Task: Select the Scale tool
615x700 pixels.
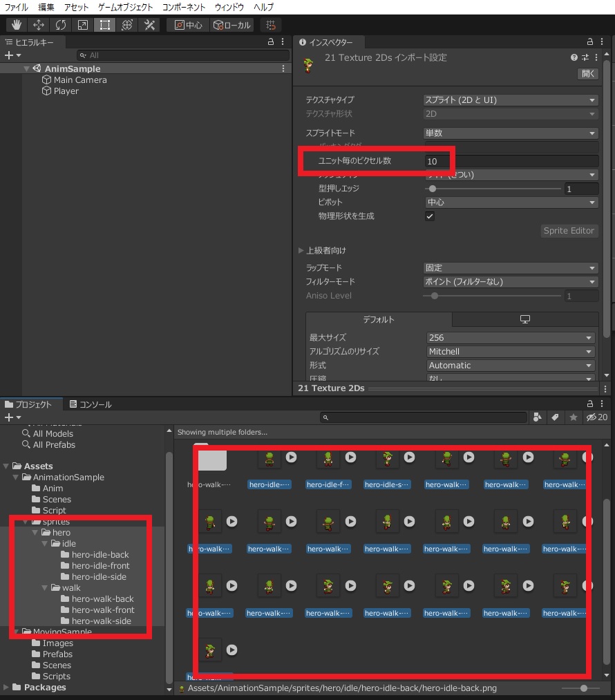Action: (82, 25)
